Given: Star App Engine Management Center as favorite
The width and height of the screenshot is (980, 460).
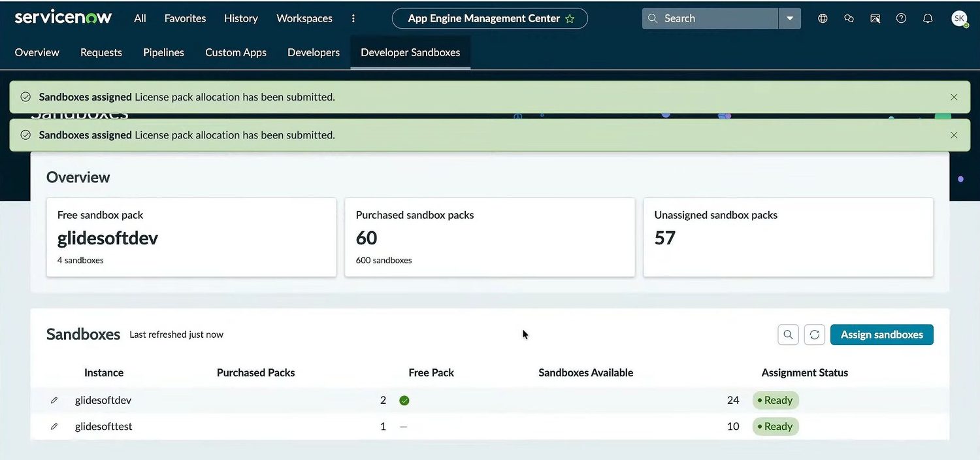Looking at the screenshot, I should click(570, 19).
